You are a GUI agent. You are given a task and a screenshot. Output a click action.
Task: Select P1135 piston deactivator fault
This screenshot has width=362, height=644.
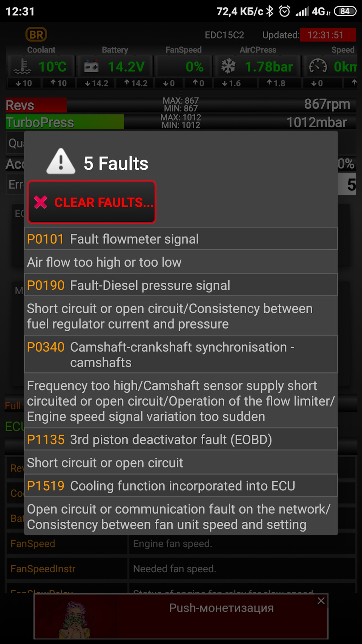point(181,440)
